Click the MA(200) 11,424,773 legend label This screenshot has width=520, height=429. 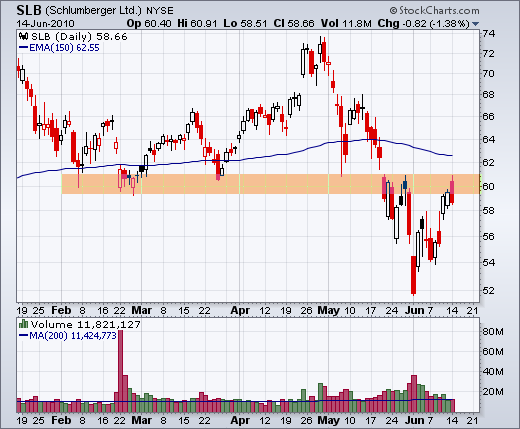pyautogui.click(x=73, y=335)
